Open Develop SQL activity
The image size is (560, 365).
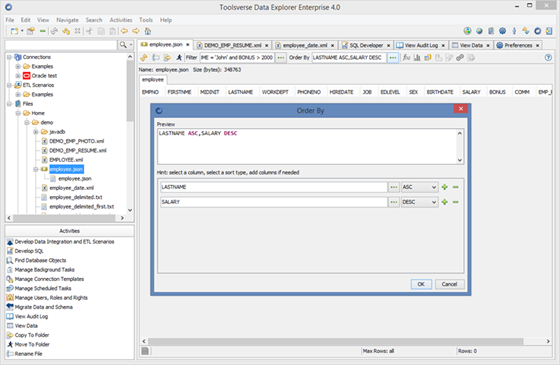click(x=29, y=251)
